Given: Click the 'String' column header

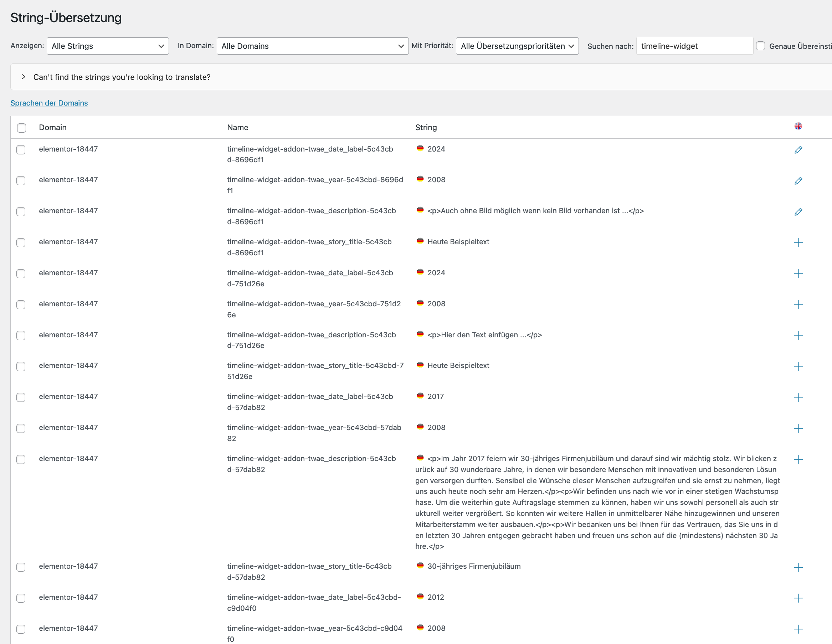Looking at the screenshot, I should pyautogui.click(x=426, y=127).
